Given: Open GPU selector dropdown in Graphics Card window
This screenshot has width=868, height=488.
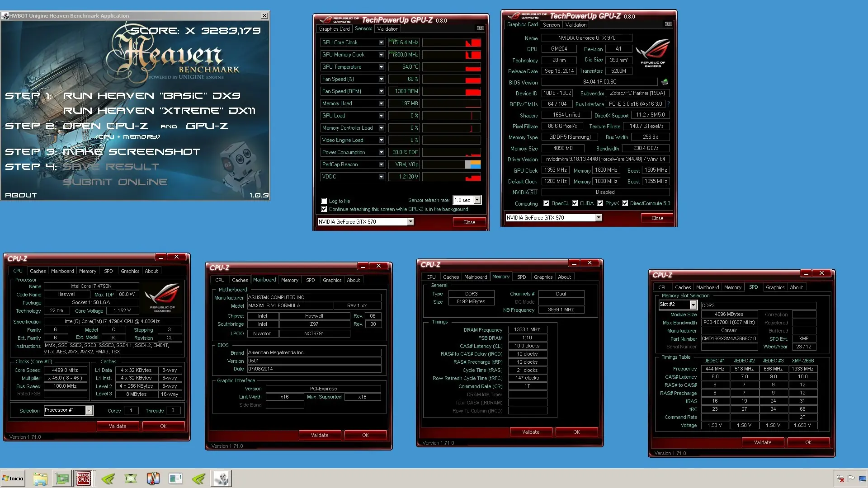Looking at the screenshot, I should (x=599, y=218).
